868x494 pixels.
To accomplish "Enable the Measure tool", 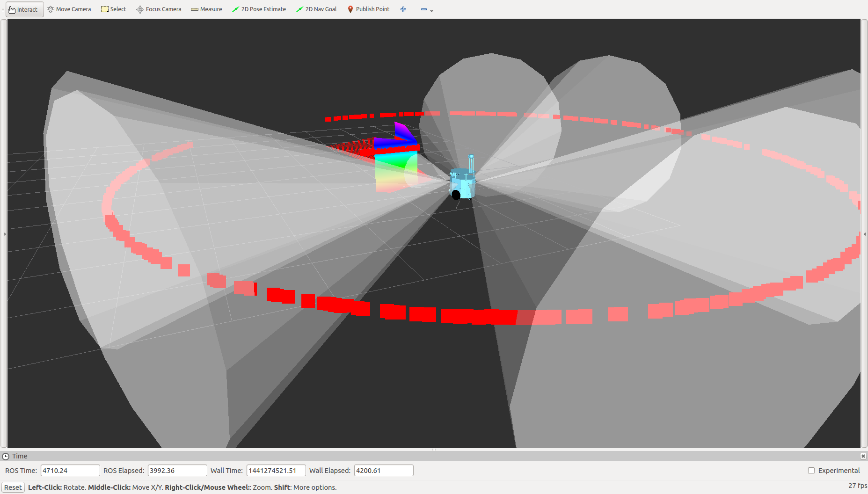I will pos(206,9).
